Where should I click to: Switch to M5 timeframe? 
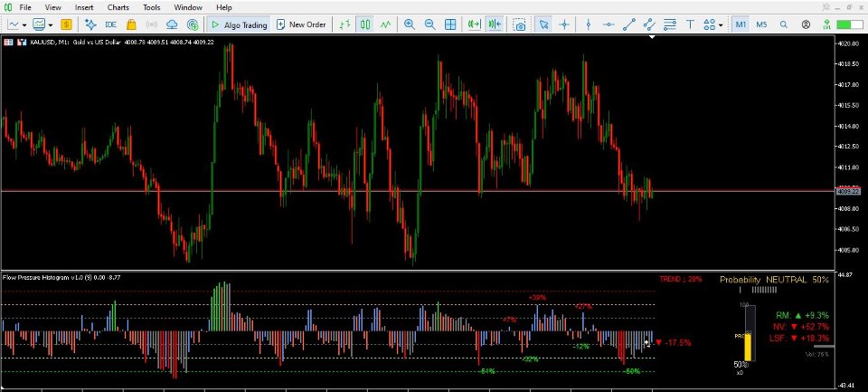click(x=761, y=25)
